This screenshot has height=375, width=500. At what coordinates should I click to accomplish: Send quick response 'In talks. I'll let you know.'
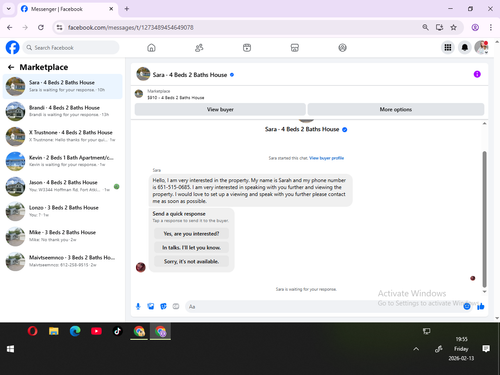[x=191, y=248]
